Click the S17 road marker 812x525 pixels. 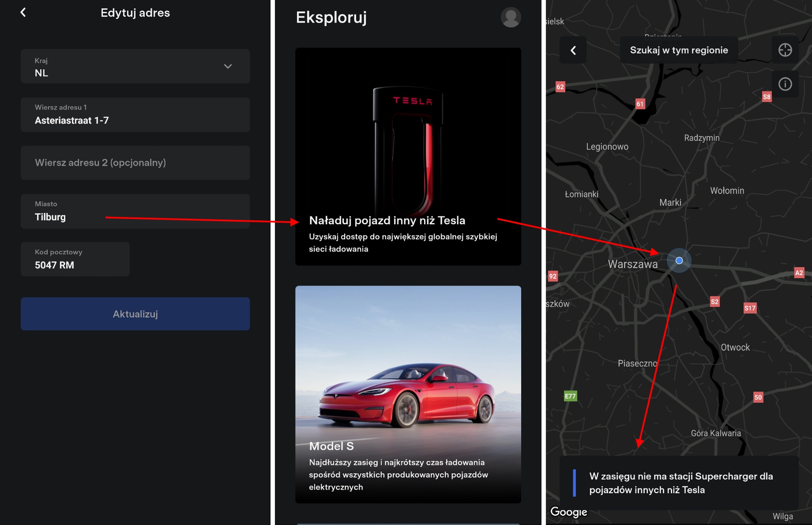point(750,308)
